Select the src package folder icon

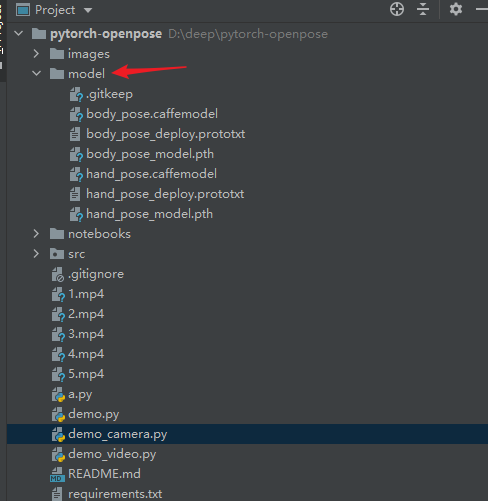pos(57,254)
